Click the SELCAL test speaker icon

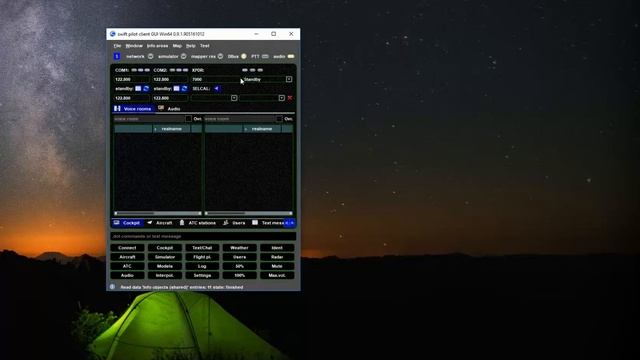pos(217,89)
